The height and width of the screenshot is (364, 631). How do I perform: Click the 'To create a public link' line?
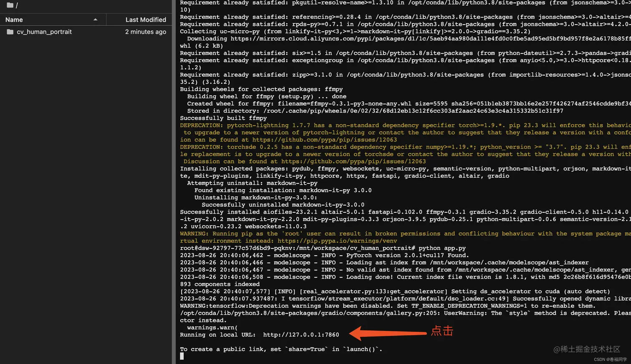tap(281, 349)
